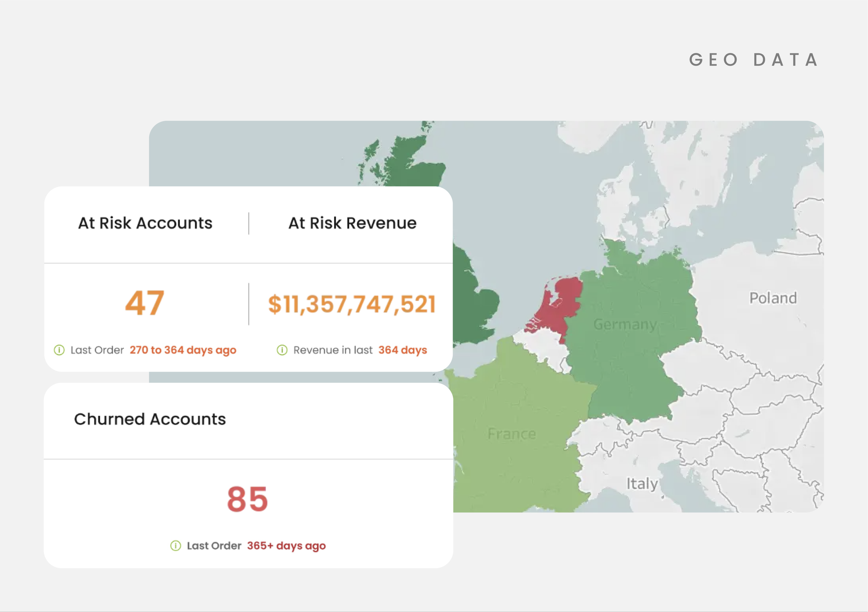Click the churned accounts value 85
The image size is (868, 612).
[248, 499]
